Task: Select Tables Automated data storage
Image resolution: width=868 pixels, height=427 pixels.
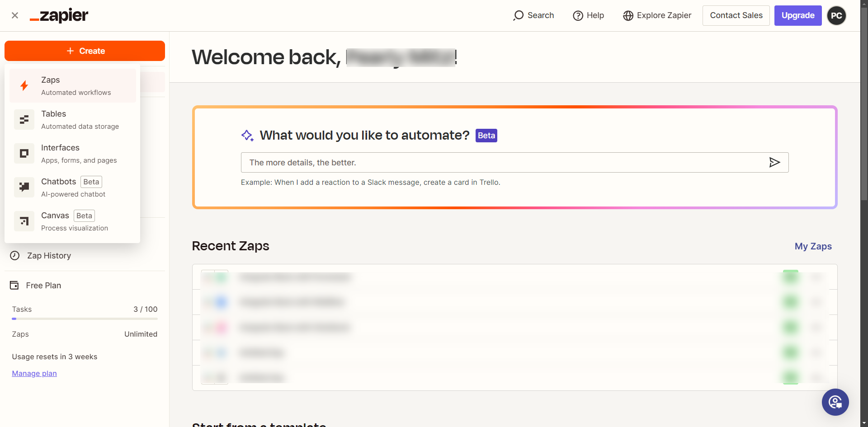Action: 80,120
